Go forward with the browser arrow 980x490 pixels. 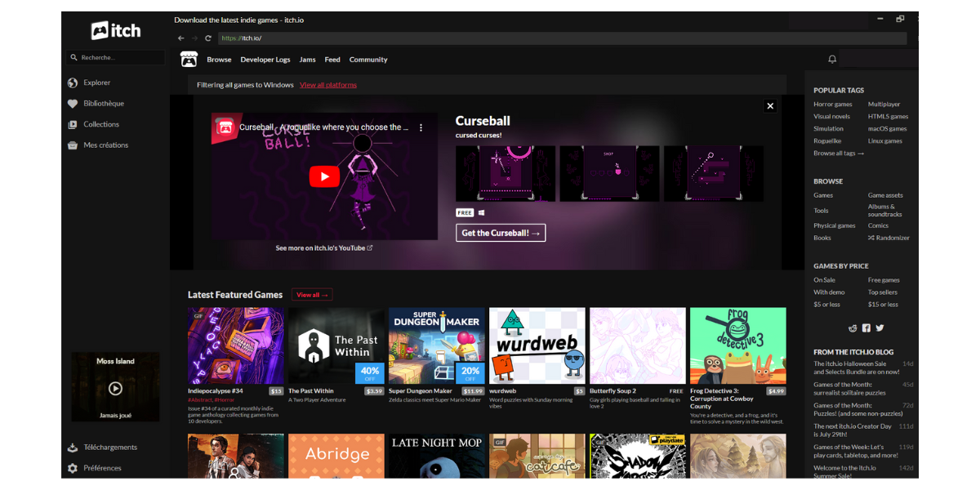[194, 38]
